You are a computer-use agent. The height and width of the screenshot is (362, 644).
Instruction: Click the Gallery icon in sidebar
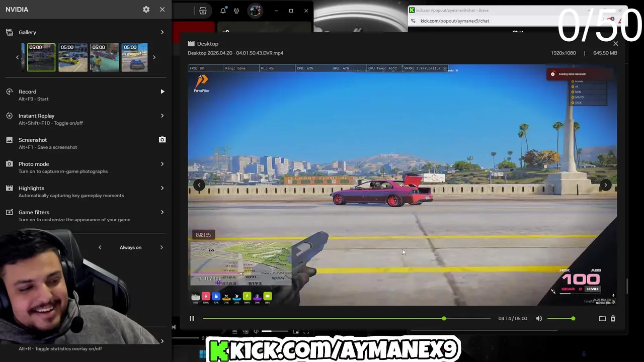pyautogui.click(x=9, y=32)
